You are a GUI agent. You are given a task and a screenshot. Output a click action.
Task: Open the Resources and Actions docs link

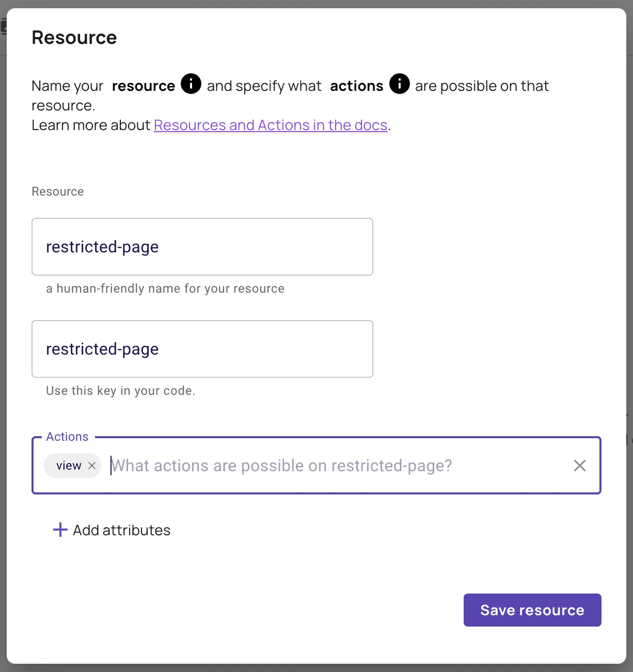pyautogui.click(x=271, y=125)
